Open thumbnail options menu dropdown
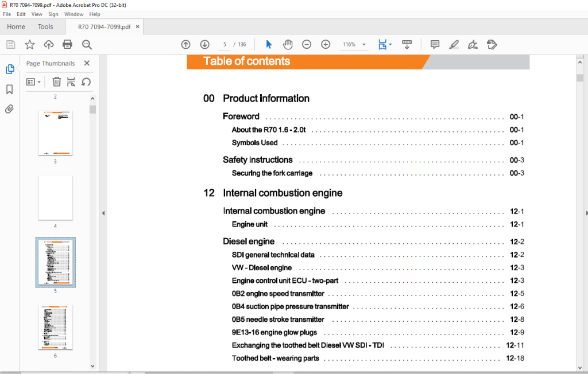588x374 pixels. tap(33, 81)
